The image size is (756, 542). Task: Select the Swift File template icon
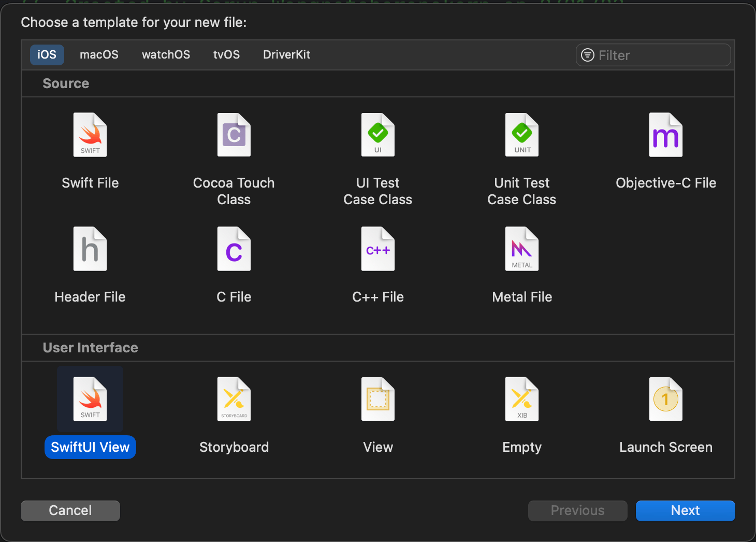[x=90, y=135]
